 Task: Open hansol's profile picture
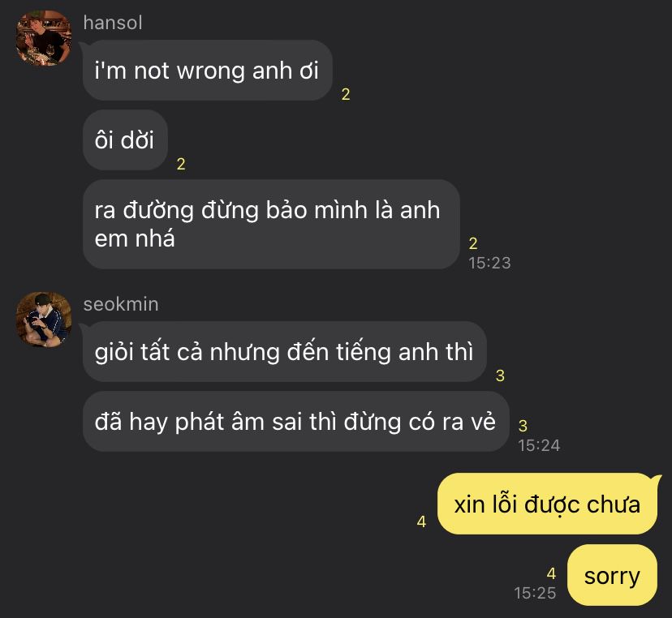(x=43, y=38)
